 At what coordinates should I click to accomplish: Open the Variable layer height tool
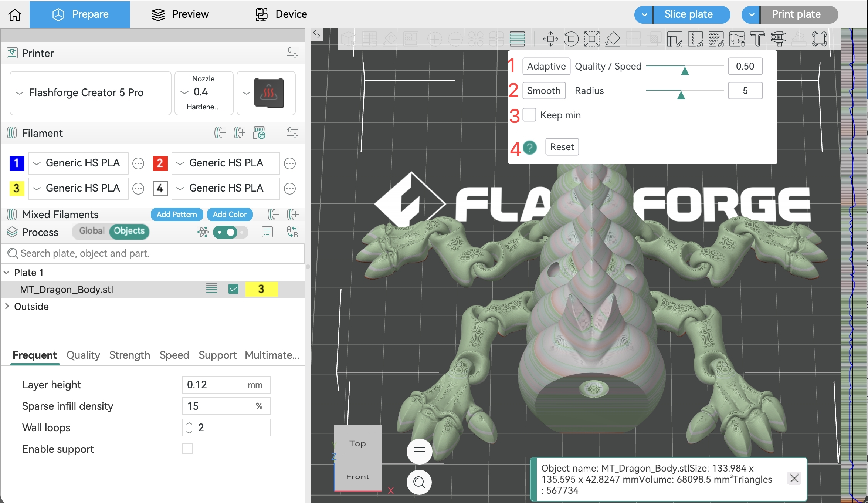[517, 39]
